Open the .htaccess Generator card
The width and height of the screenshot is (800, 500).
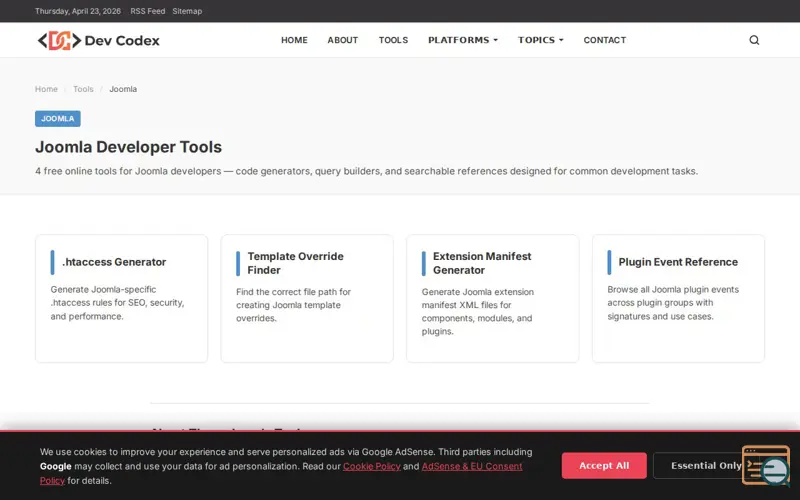click(121, 298)
